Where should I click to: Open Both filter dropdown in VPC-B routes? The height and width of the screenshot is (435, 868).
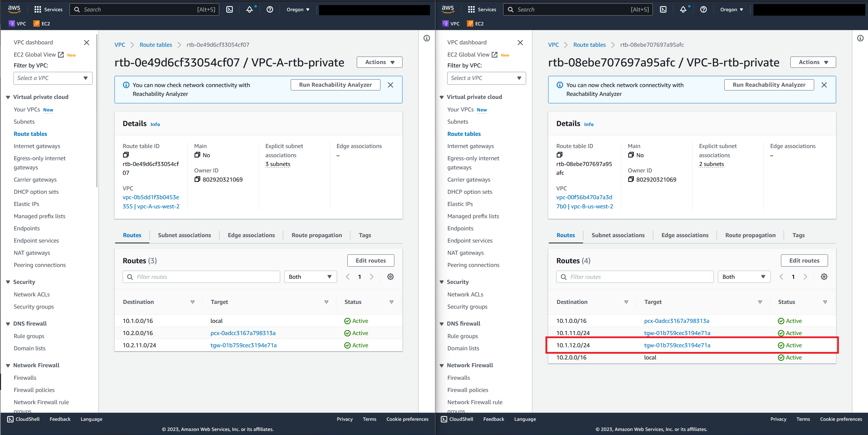[x=744, y=277]
